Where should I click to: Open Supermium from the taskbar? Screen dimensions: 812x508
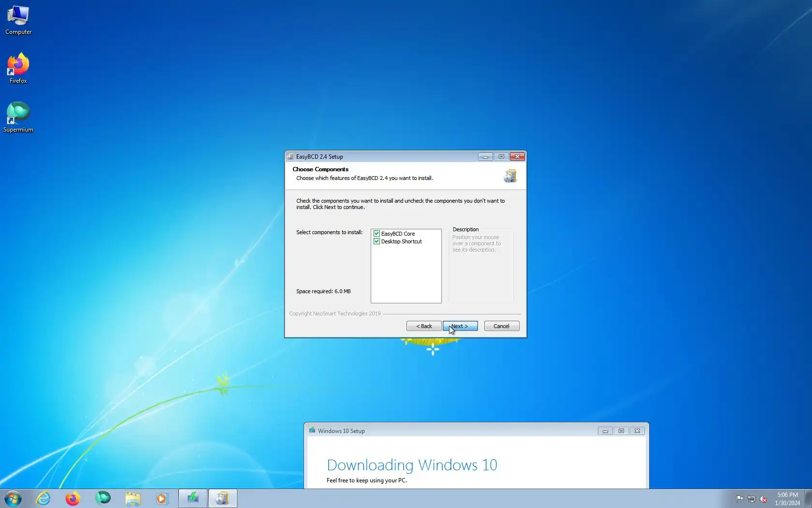tap(102, 498)
